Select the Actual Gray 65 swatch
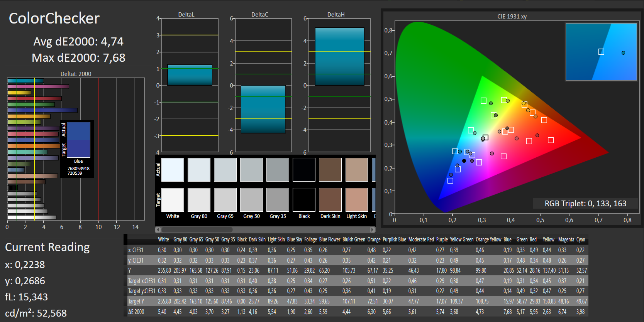 (225, 170)
